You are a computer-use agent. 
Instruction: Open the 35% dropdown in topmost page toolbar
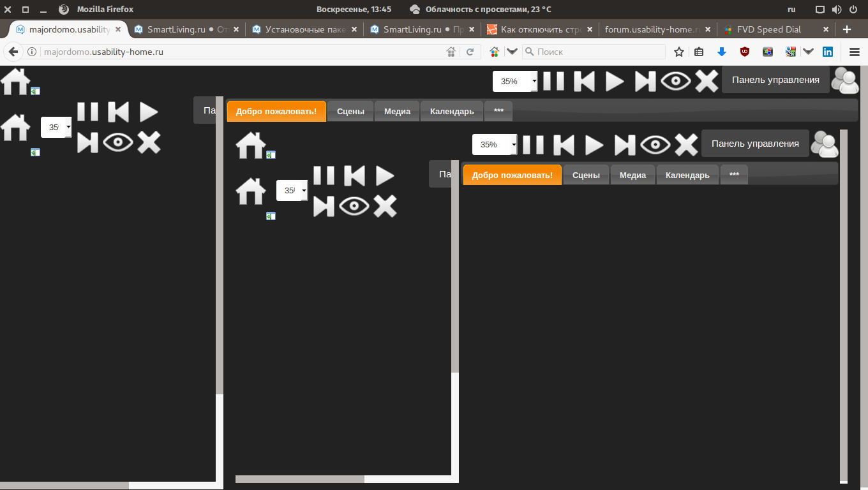[x=515, y=82]
